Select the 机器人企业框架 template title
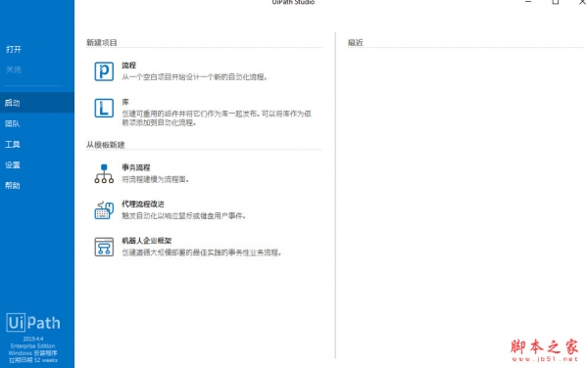 147,241
